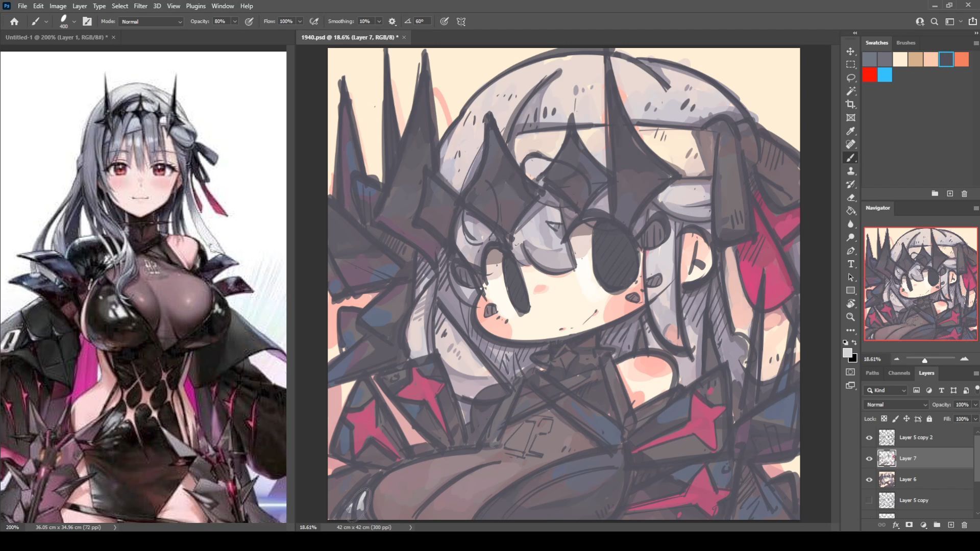Select the Zoom tool in toolbar
Viewport: 980px width, 551px height.
click(x=850, y=317)
